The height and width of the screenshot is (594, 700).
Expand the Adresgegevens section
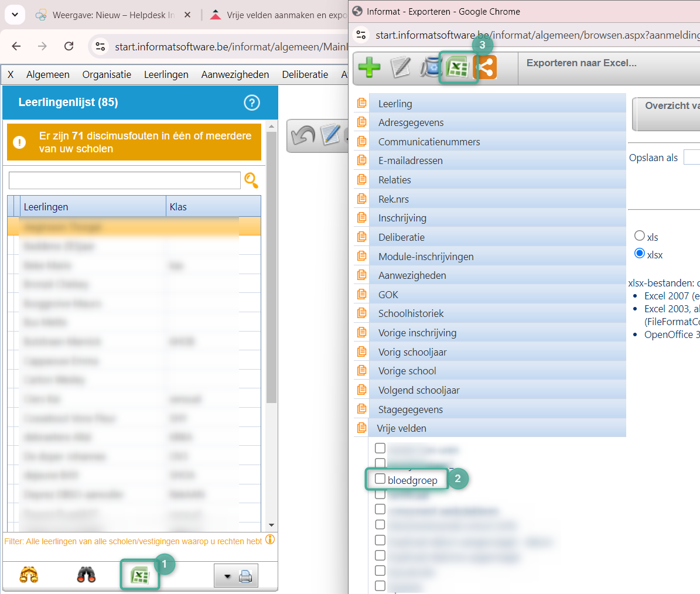tap(411, 122)
